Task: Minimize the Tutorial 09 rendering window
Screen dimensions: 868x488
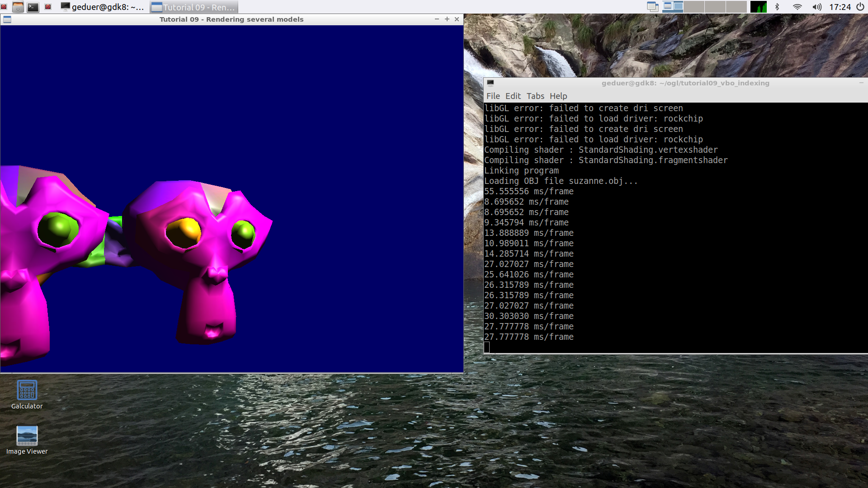Action: point(437,19)
